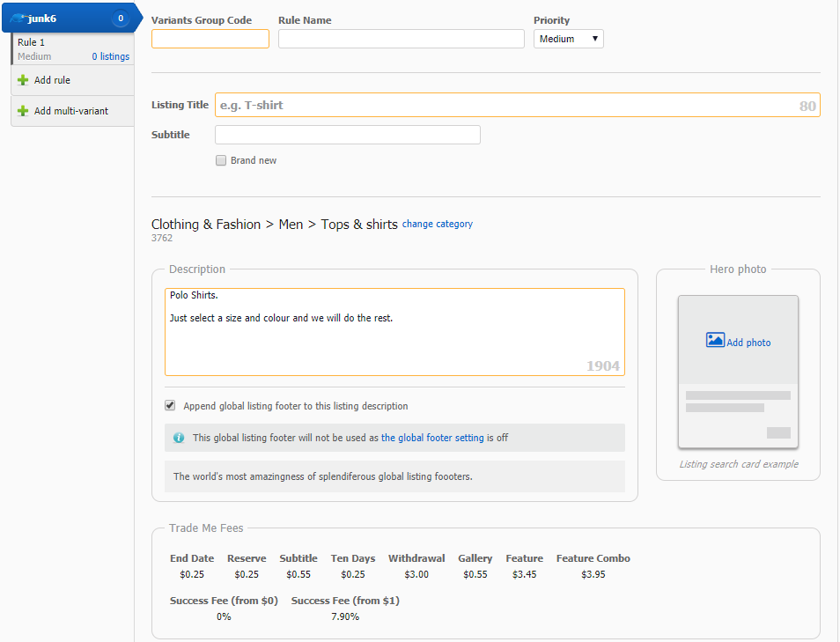Click the green plus icon beside Add rule
The width and height of the screenshot is (840, 642).
coord(23,80)
